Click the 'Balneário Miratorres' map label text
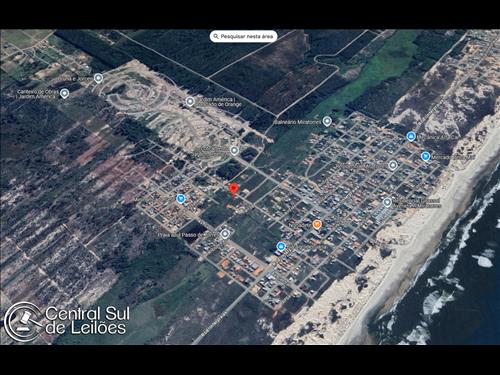 pos(297,122)
